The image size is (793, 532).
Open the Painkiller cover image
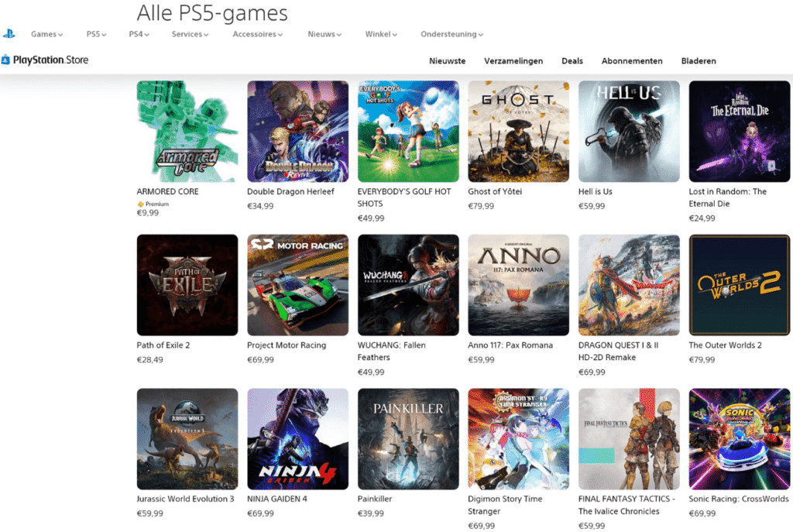408,439
